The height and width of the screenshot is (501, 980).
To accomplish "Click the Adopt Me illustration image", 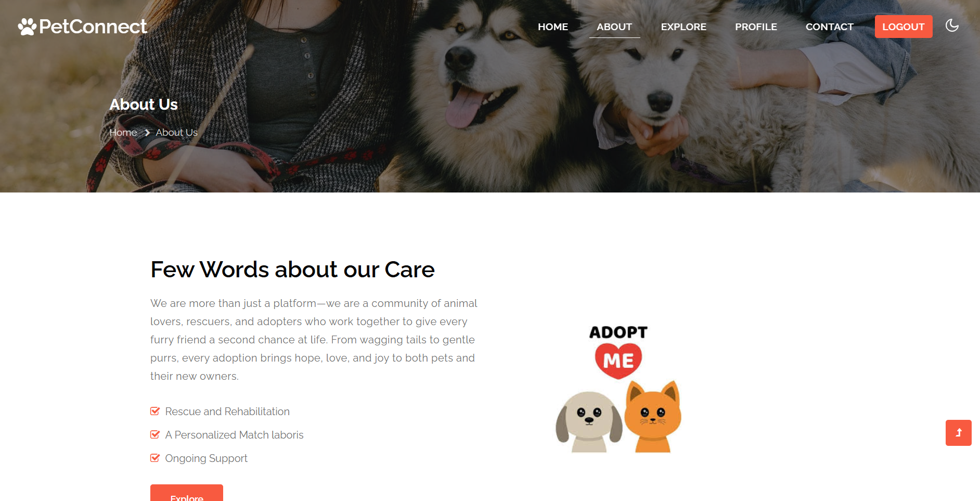I will coord(618,388).
